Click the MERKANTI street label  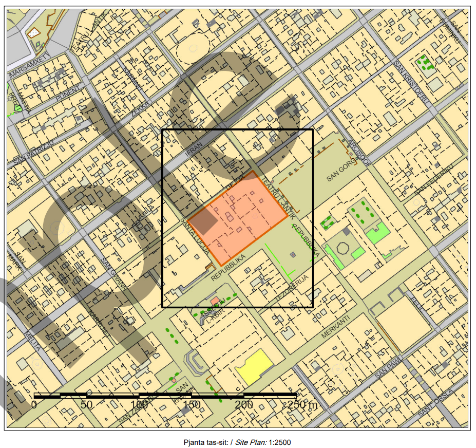pyautogui.click(x=335, y=327)
